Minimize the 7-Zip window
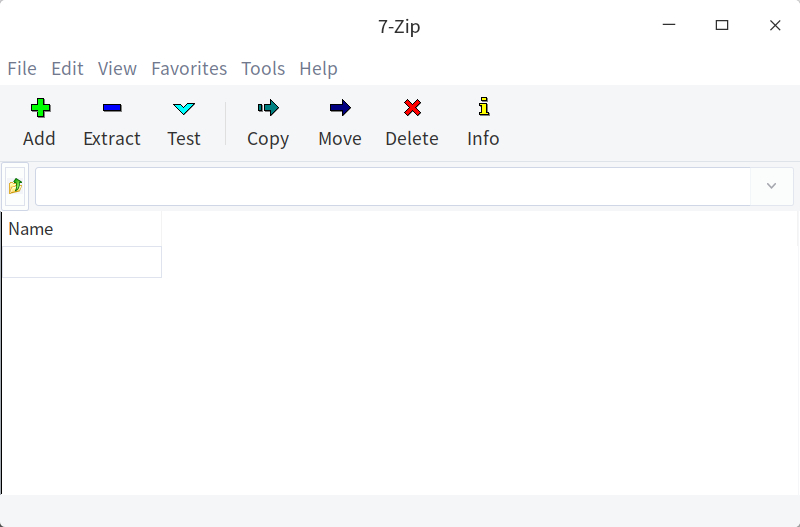The width and height of the screenshot is (800, 527). (669, 26)
